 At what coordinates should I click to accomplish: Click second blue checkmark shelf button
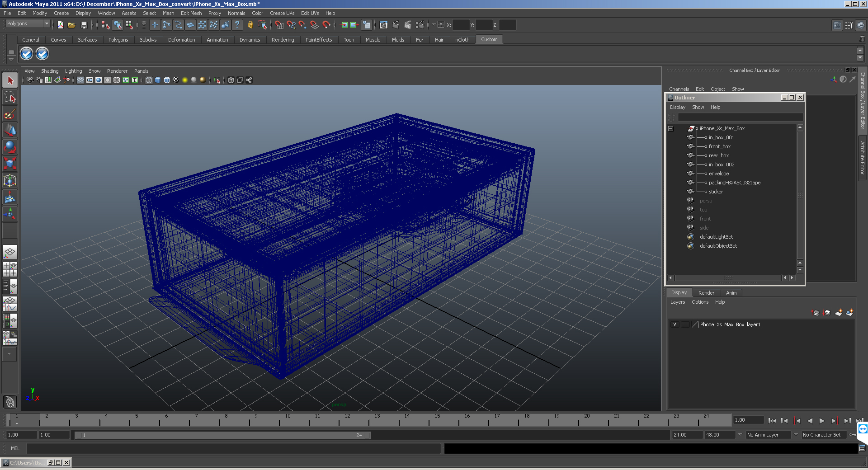pyautogui.click(x=42, y=54)
